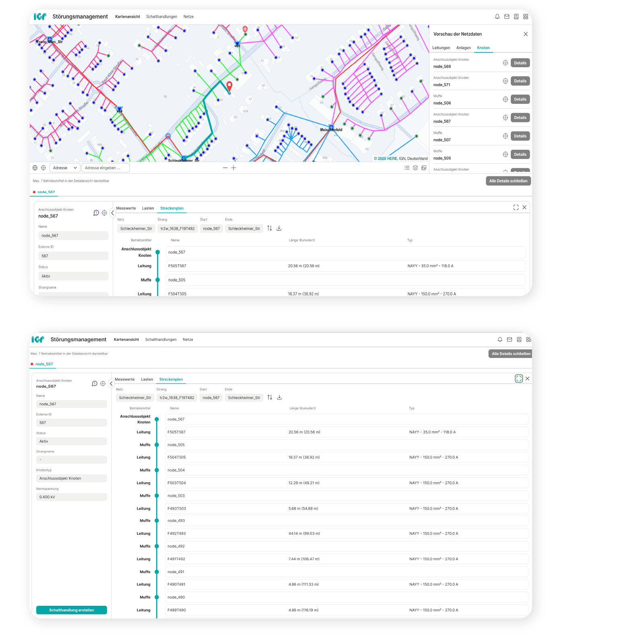644x644 pixels.
Task: Reverse route direction arrows in the top Streckenplan
Action: (270, 228)
